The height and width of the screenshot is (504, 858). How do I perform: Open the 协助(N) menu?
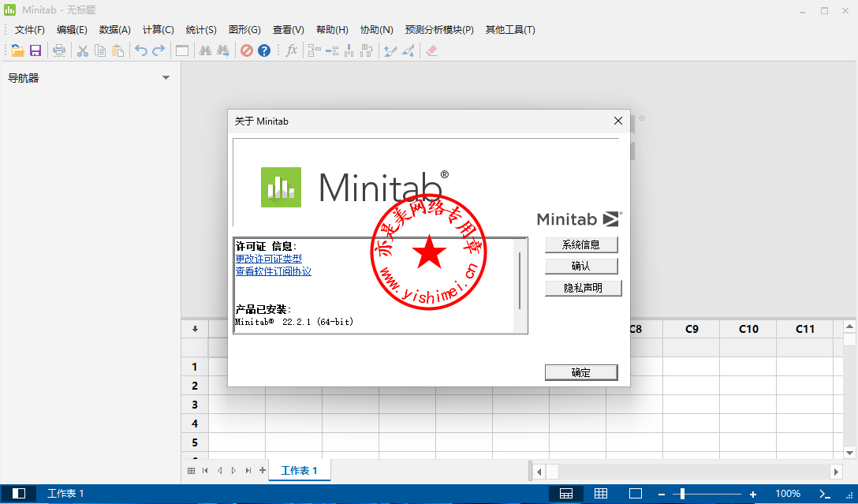pos(376,30)
